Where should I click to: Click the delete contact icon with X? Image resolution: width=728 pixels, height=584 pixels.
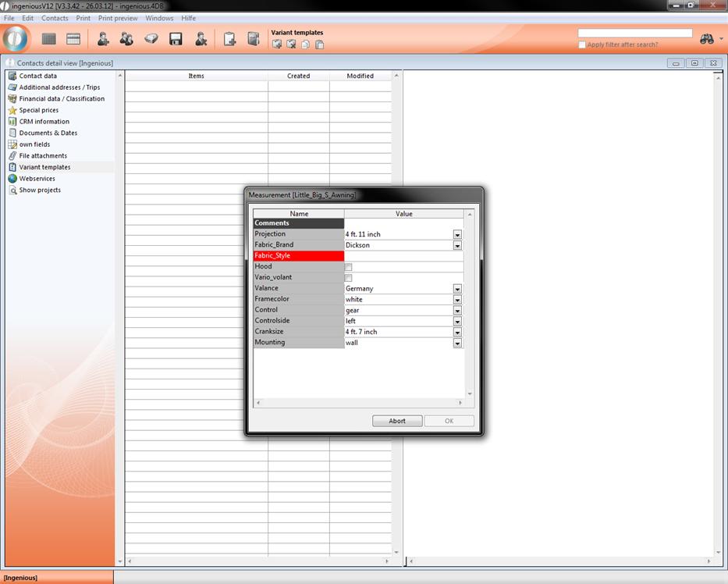click(201, 39)
